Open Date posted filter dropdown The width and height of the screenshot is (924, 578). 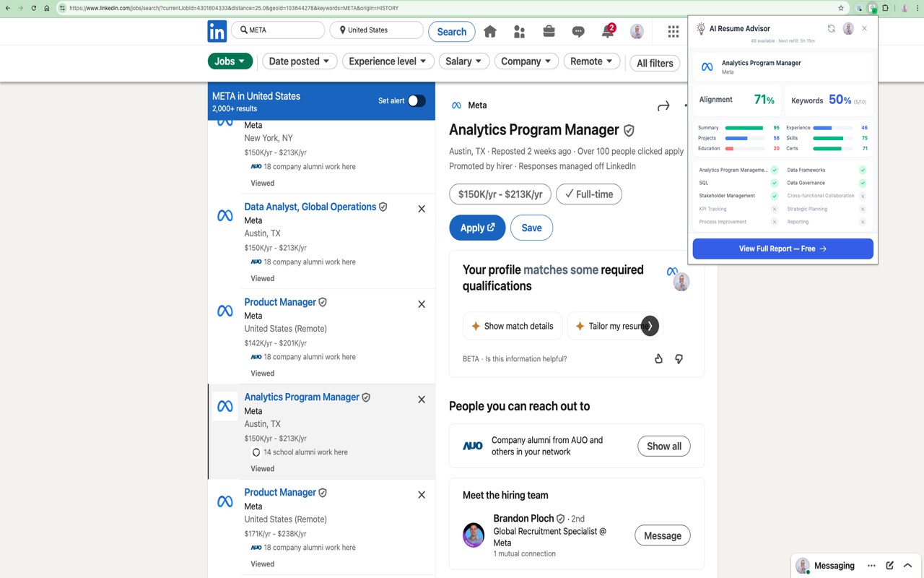[x=299, y=61]
